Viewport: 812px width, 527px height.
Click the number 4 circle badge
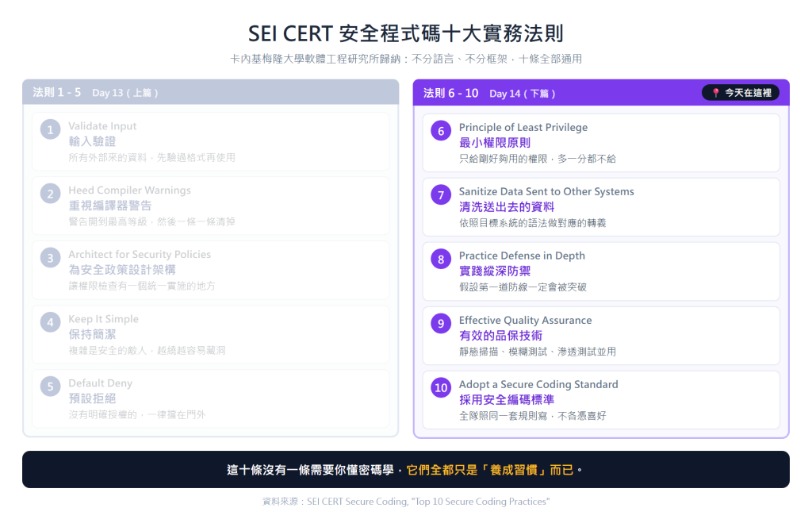tap(50, 322)
